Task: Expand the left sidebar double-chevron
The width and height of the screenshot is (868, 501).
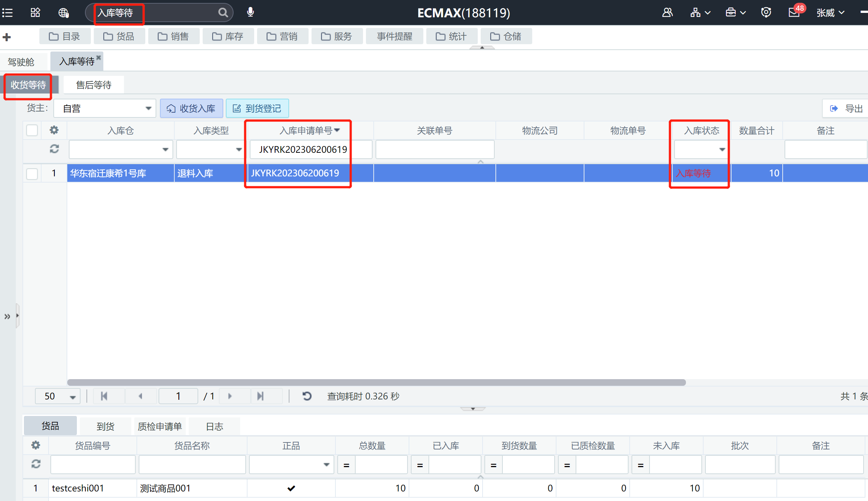Action: [x=7, y=316]
